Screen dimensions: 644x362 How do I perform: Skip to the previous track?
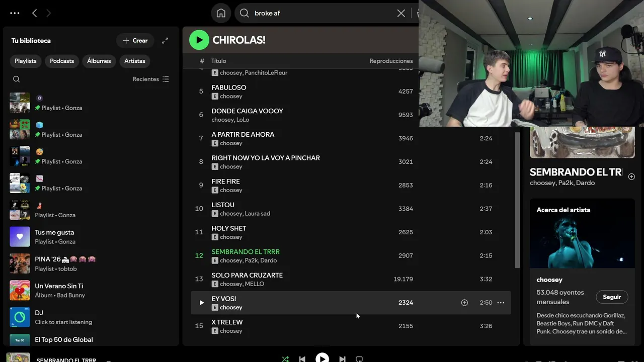pos(302,359)
